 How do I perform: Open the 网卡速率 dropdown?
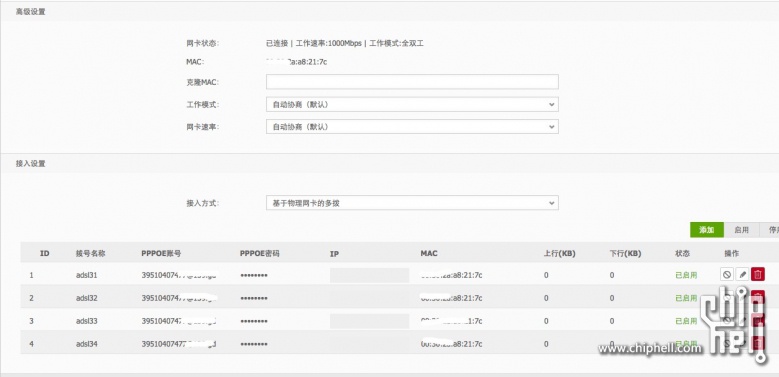tap(412, 127)
